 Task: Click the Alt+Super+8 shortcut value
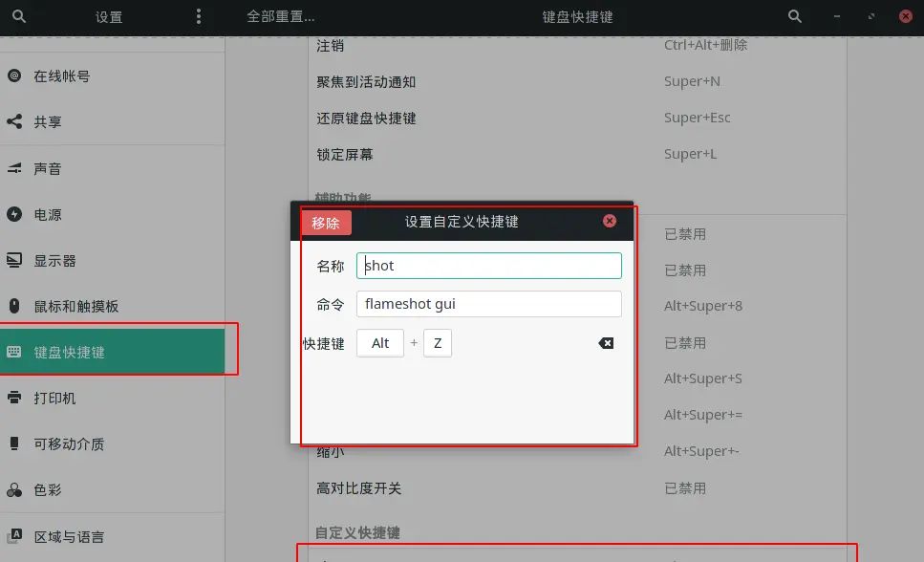(x=703, y=306)
